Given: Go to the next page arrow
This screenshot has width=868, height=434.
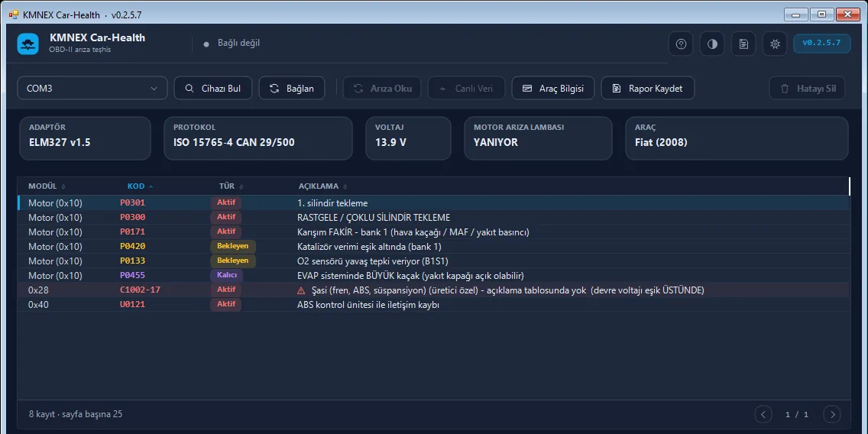Looking at the screenshot, I should click(x=832, y=414).
